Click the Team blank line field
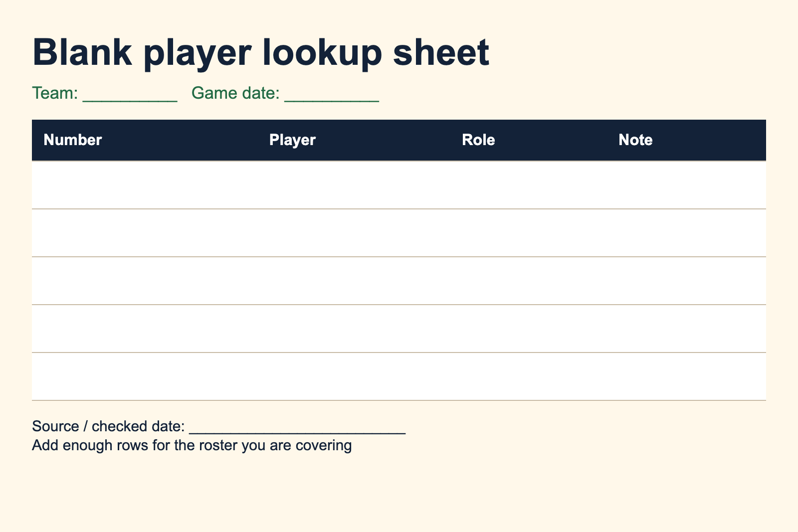The height and width of the screenshot is (532, 798). [130, 94]
